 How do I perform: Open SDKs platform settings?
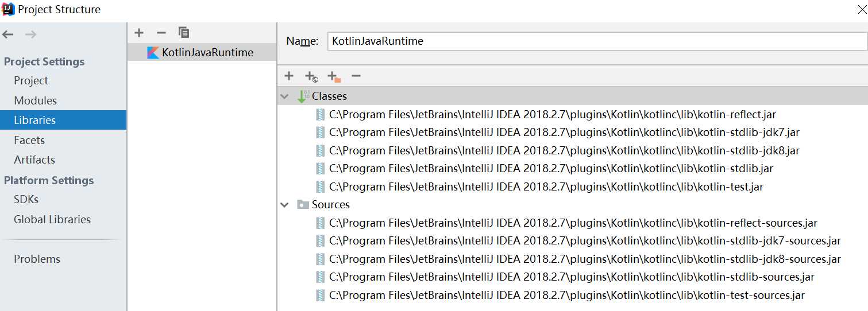(26, 199)
